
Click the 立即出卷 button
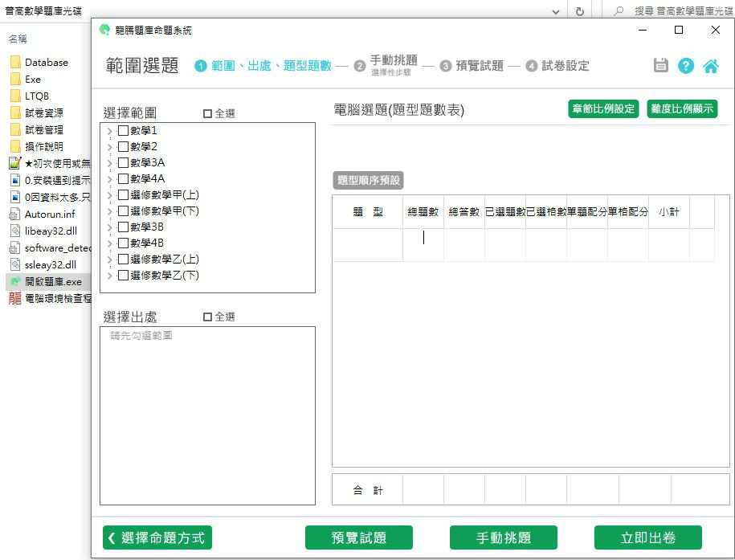tap(647, 538)
